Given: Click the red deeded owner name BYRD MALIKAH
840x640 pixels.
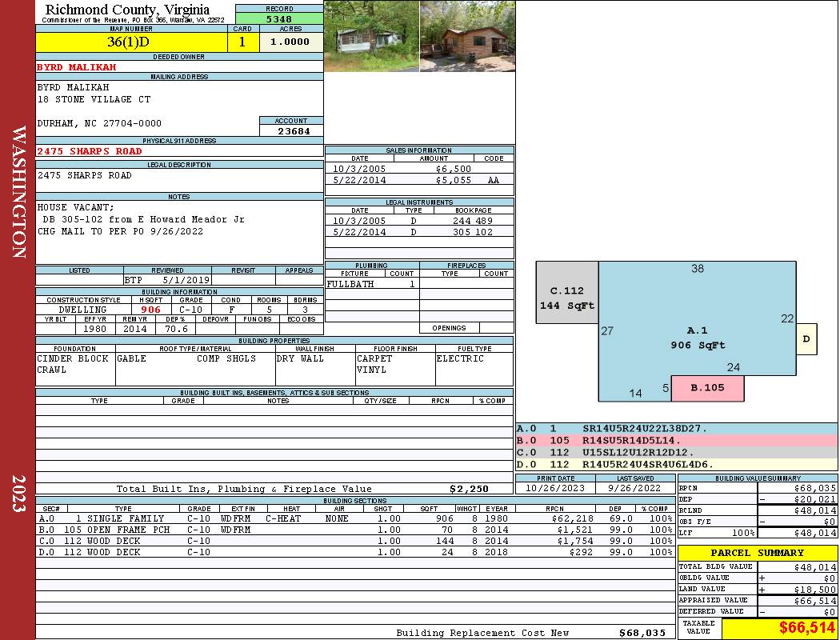Looking at the screenshot, I should click(77, 67).
